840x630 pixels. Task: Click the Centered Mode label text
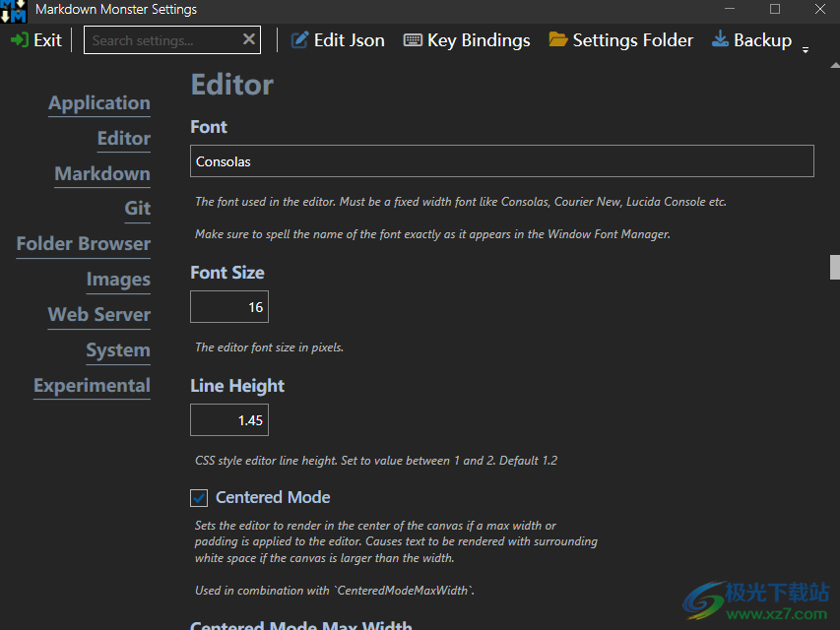tap(273, 498)
